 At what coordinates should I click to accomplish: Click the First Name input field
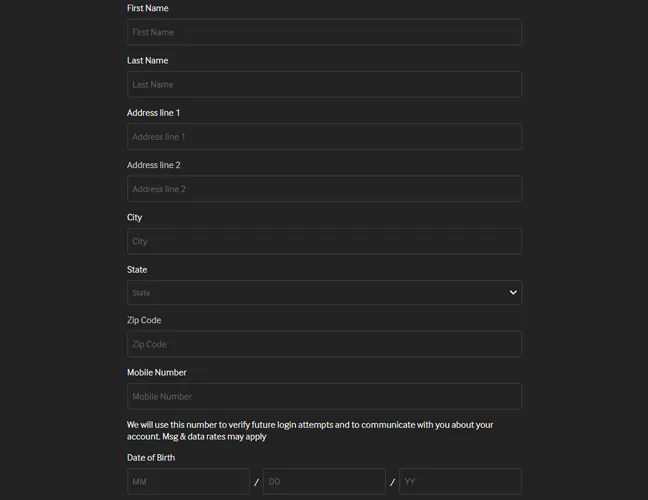pyautogui.click(x=324, y=32)
